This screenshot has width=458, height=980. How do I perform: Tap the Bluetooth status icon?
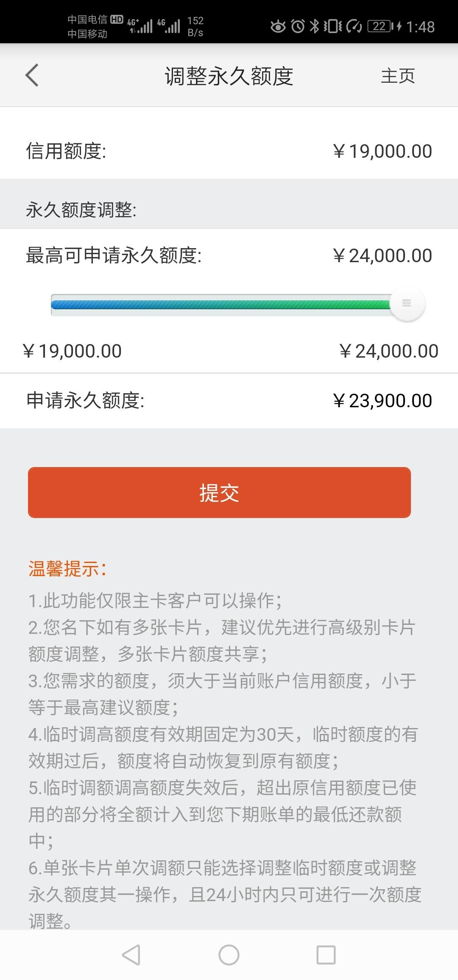click(314, 26)
